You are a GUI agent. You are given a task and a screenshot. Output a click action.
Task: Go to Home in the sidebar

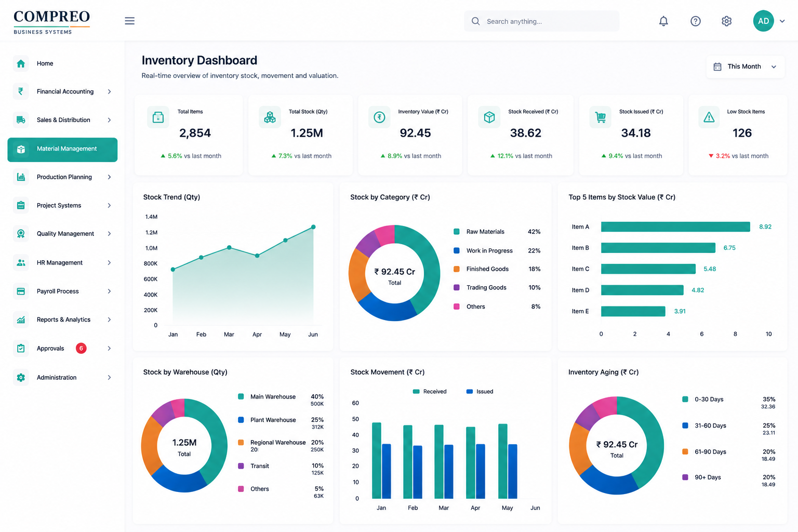tap(62, 63)
